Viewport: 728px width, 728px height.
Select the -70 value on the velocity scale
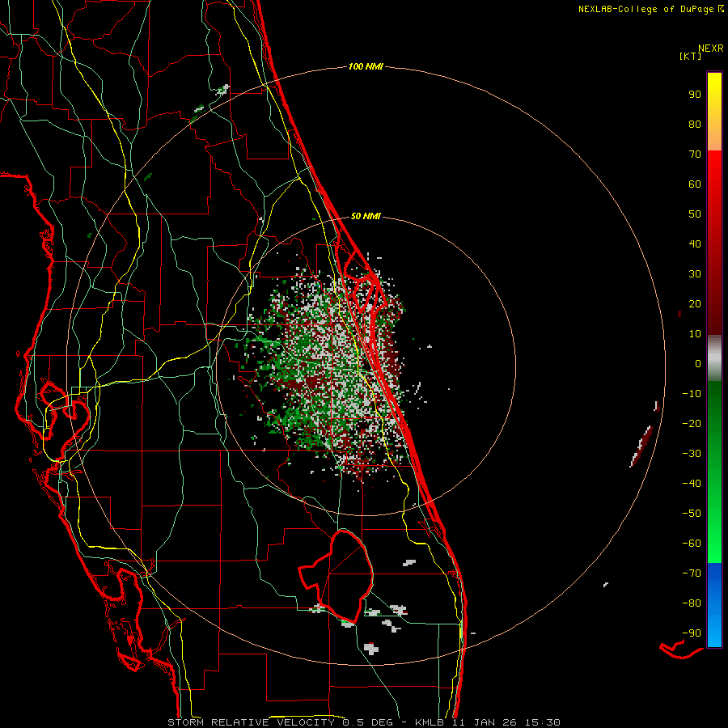[x=692, y=574]
